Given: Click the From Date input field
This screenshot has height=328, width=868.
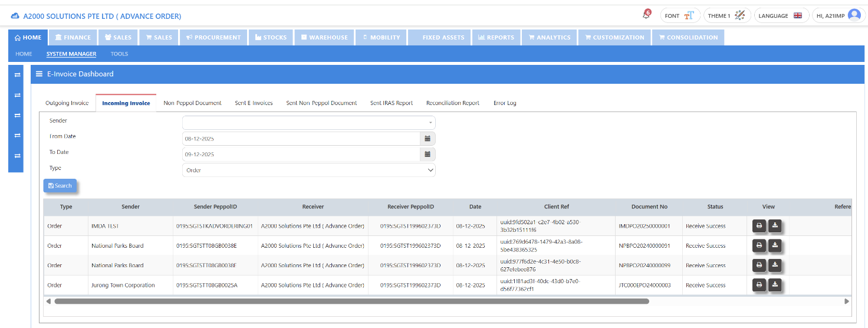Looking at the screenshot, I should tap(301, 139).
